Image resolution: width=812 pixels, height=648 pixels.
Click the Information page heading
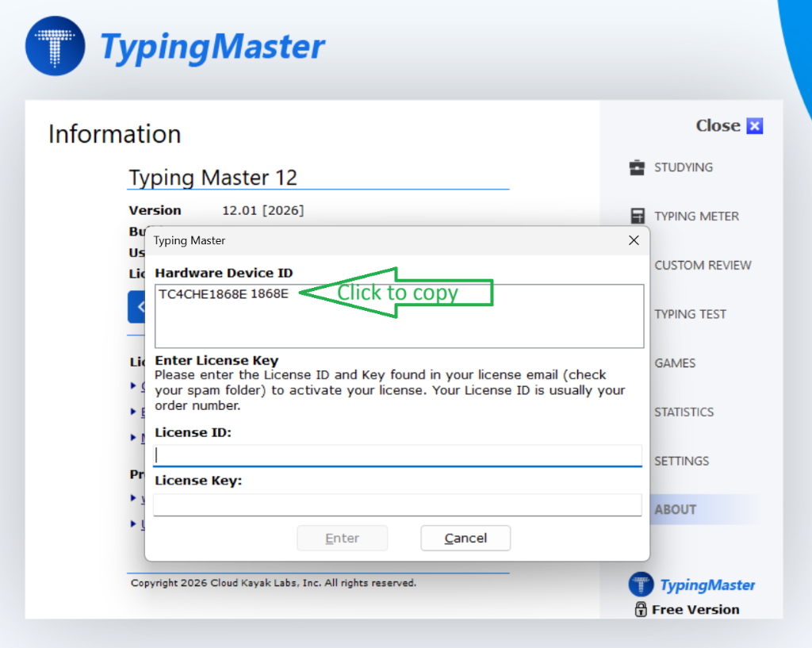click(x=114, y=134)
